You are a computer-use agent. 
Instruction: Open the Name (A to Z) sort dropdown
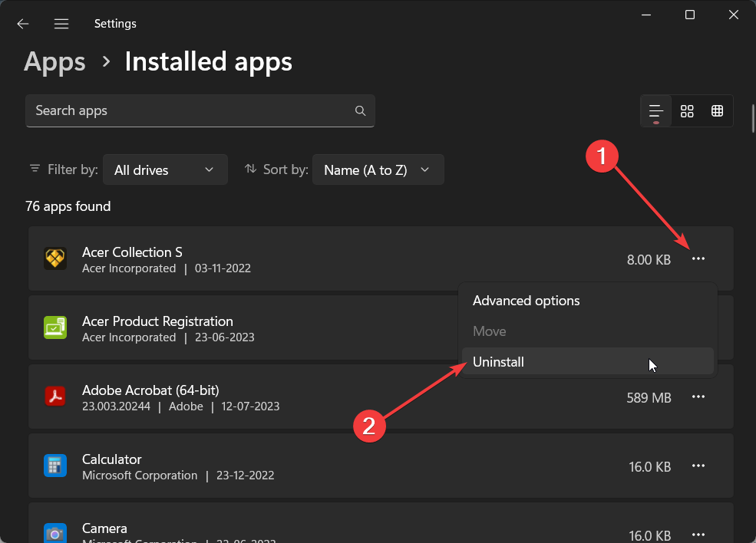[378, 169]
